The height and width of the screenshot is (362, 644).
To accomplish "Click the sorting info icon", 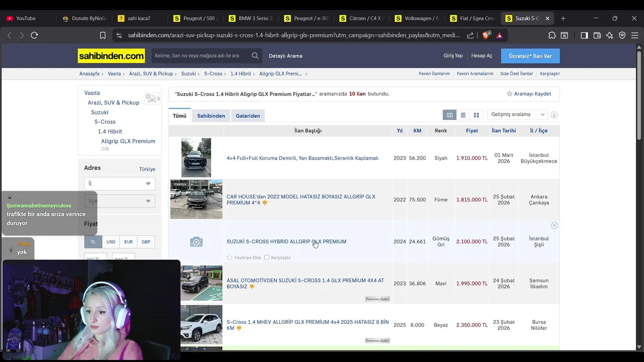I will (x=554, y=115).
